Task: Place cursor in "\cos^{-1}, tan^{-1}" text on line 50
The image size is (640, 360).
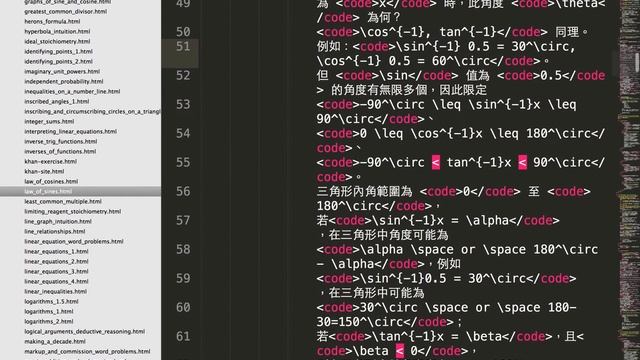Action: point(429,32)
